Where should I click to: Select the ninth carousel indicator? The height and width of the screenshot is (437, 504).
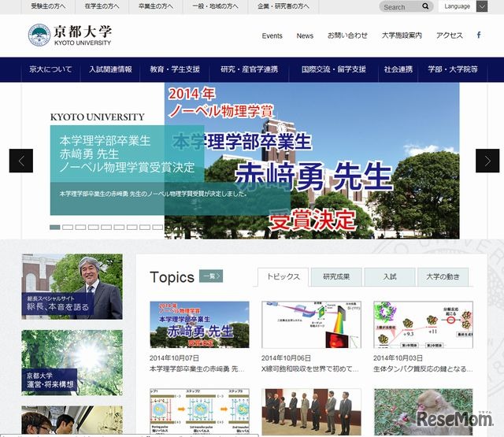157,228
